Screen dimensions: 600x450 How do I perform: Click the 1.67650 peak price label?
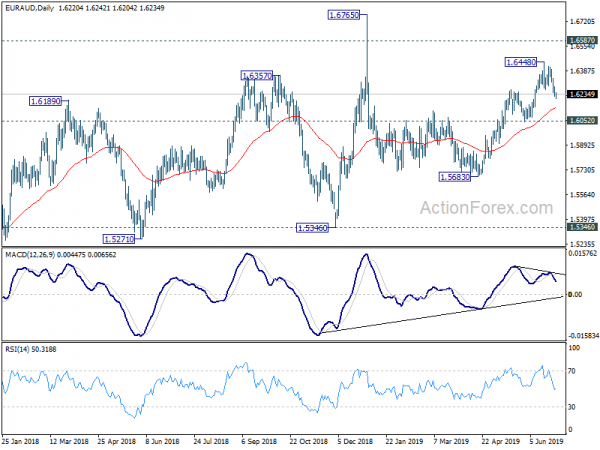pyautogui.click(x=344, y=15)
